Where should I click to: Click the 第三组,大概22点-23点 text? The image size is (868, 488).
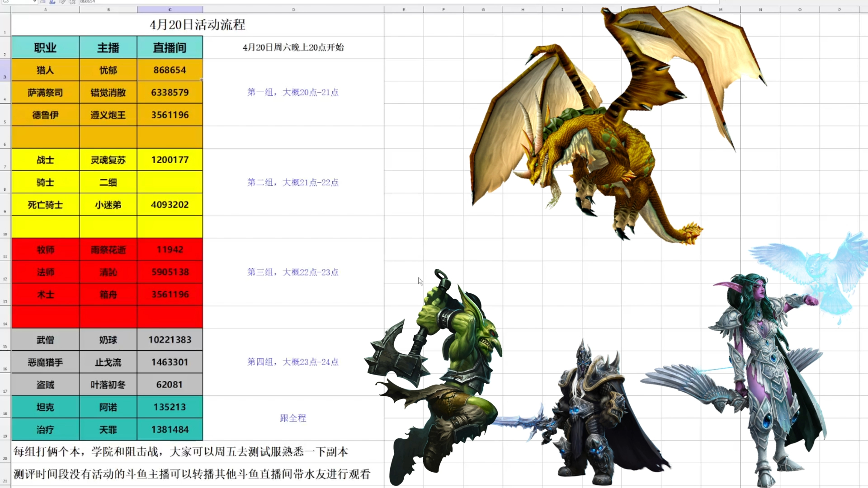click(293, 272)
